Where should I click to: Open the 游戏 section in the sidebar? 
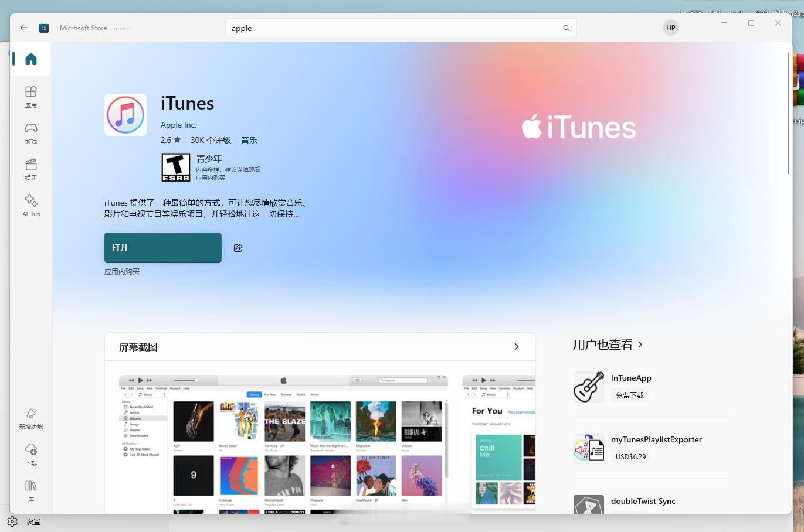(x=31, y=133)
